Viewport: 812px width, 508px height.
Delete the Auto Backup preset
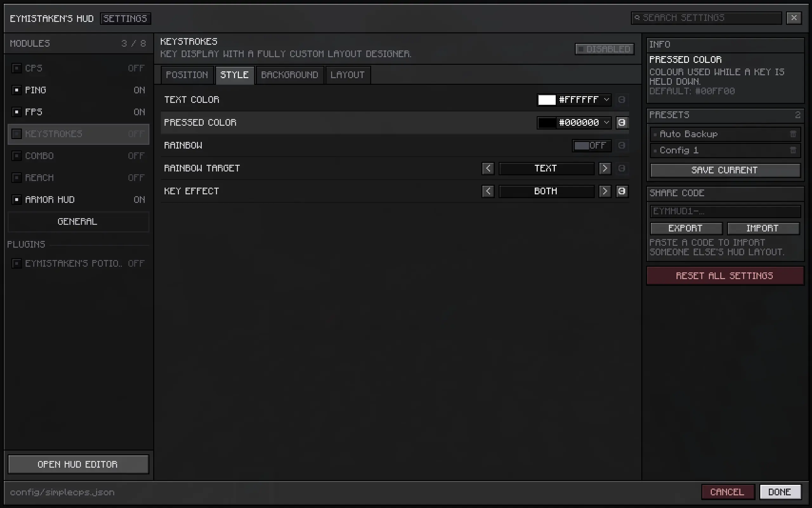(793, 134)
